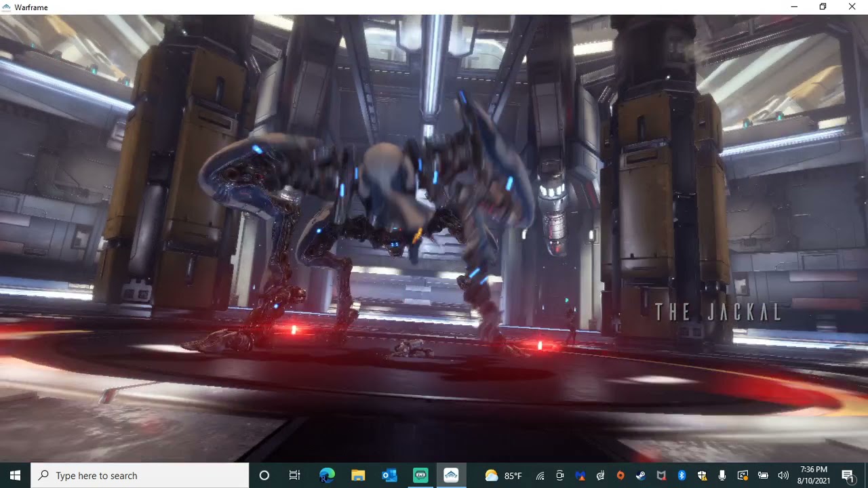Open the 7:36 PM clock and calendar
This screenshot has height=488, width=868.
click(814, 475)
